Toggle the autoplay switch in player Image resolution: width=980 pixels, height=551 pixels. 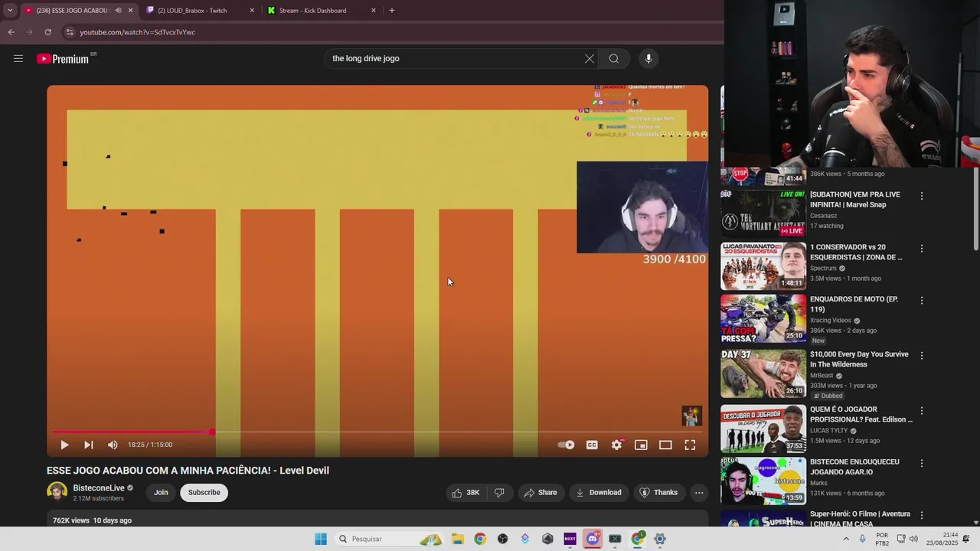pyautogui.click(x=567, y=445)
